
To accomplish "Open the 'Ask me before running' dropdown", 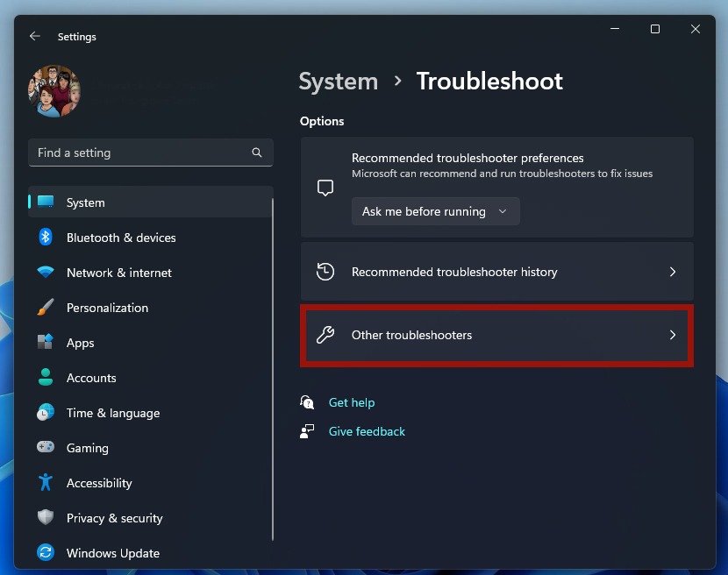I will 435,211.
